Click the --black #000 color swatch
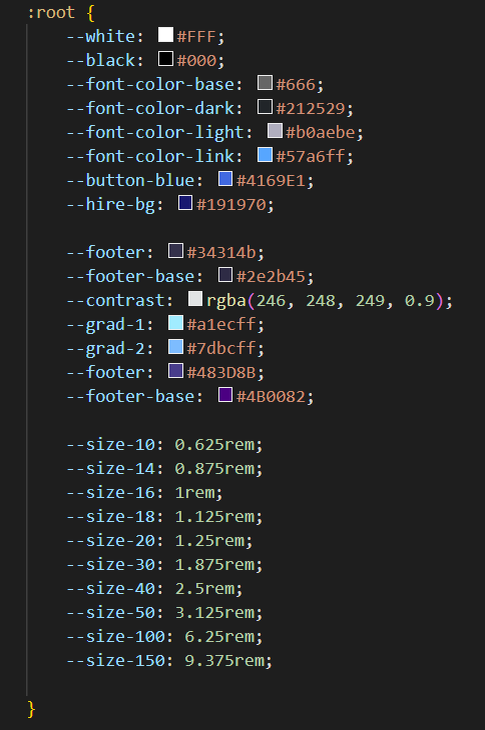The height and width of the screenshot is (730, 485). coord(166,59)
